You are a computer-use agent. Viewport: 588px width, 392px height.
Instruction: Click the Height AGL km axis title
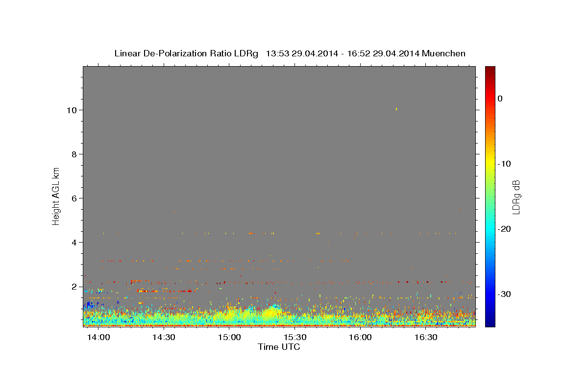pyautogui.click(x=56, y=195)
